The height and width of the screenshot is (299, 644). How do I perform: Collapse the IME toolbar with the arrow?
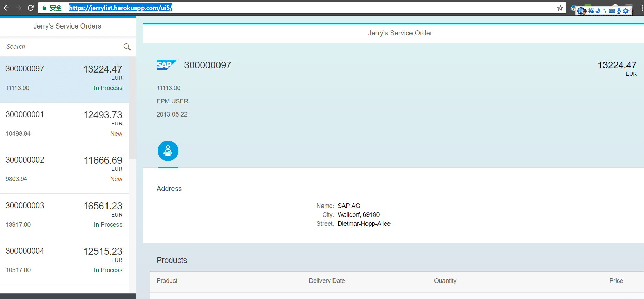(630, 11)
